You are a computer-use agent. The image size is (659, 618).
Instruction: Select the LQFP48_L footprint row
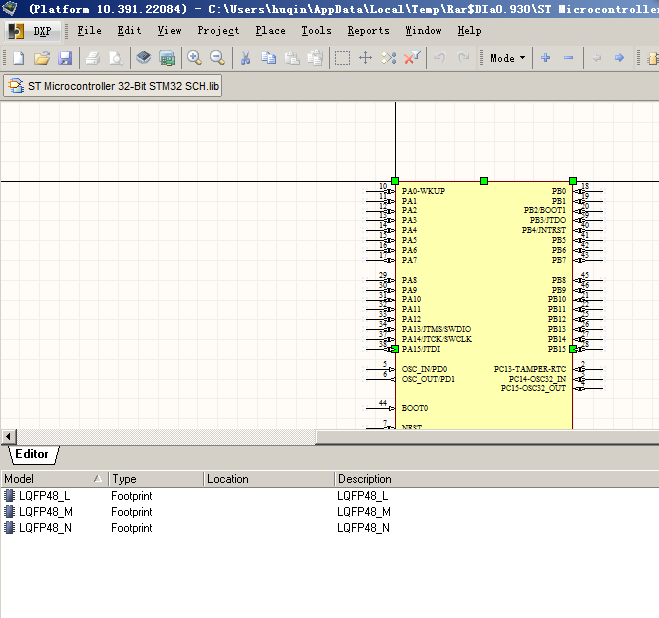coord(330,496)
